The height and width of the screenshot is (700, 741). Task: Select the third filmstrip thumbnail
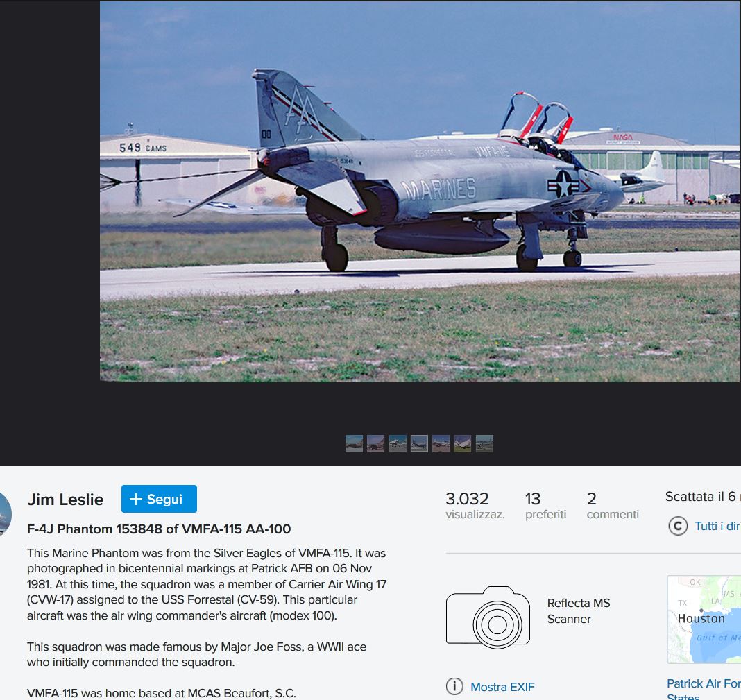(398, 444)
